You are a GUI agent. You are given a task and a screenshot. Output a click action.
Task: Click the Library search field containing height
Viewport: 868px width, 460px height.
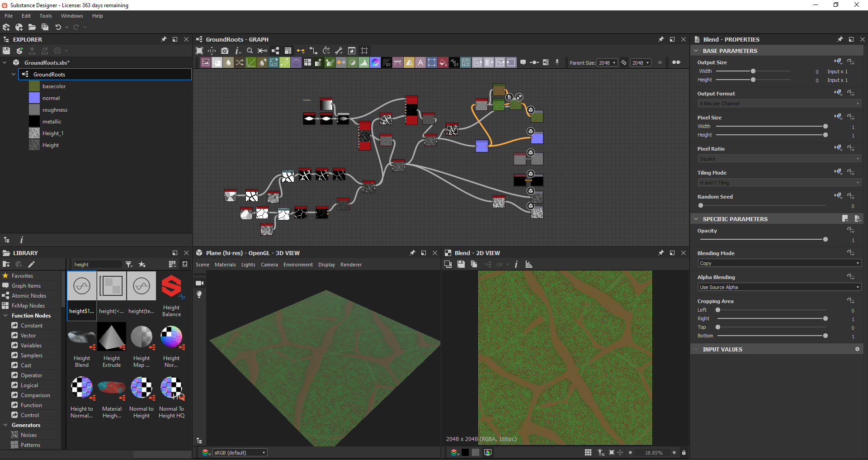97,265
